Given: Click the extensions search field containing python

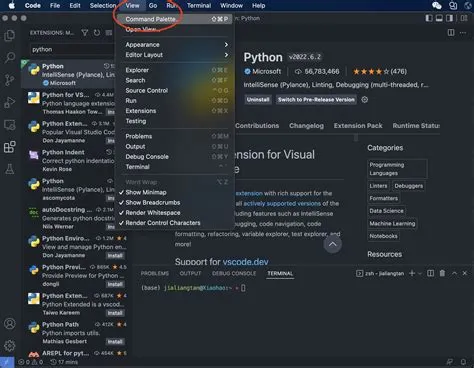Looking at the screenshot, I should pyautogui.click(x=72, y=50).
